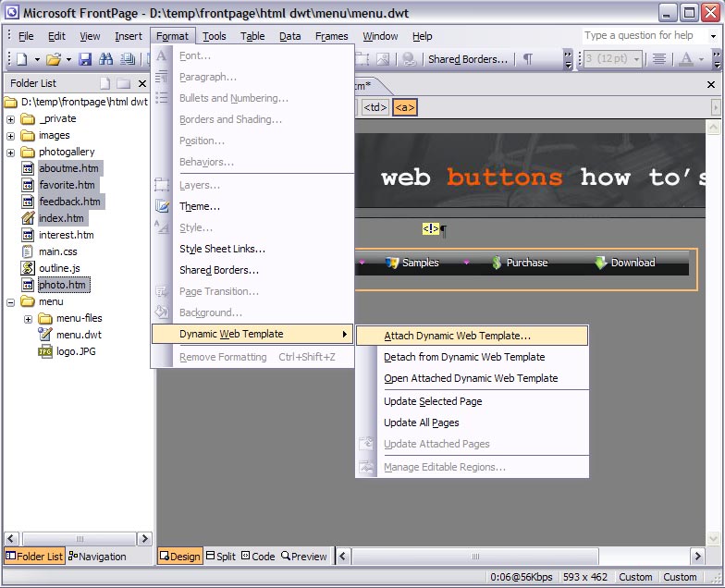The image size is (725, 588).
Task: Expand the images folder
Action: (x=11, y=136)
